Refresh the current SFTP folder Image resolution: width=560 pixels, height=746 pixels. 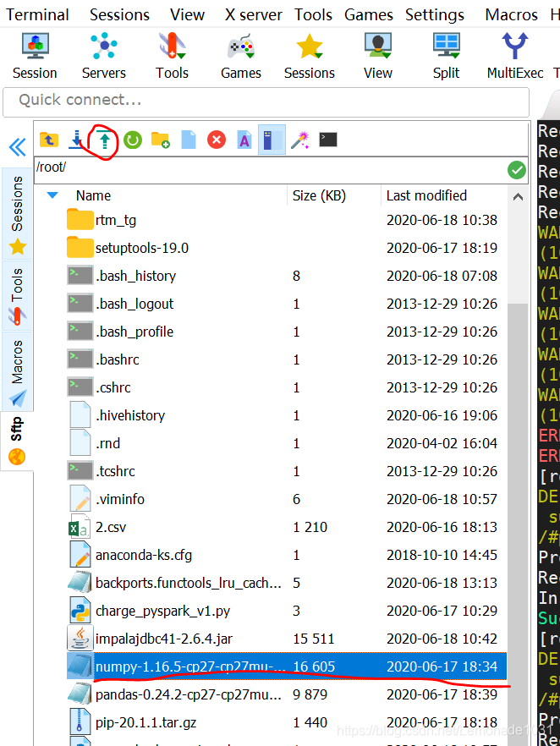coord(133,140)
